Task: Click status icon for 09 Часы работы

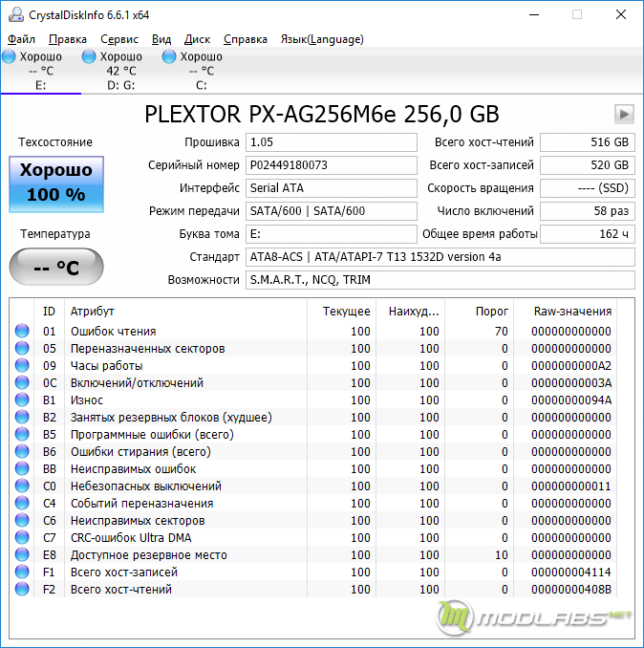Action: coord(22,366)
